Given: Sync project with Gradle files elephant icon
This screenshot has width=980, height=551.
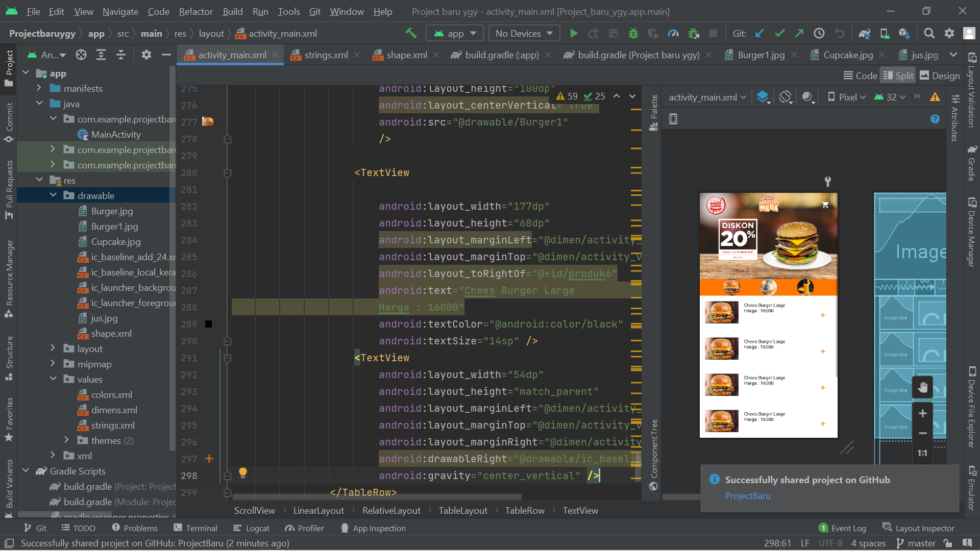Looking at the screenshot, I should point(865,33).
